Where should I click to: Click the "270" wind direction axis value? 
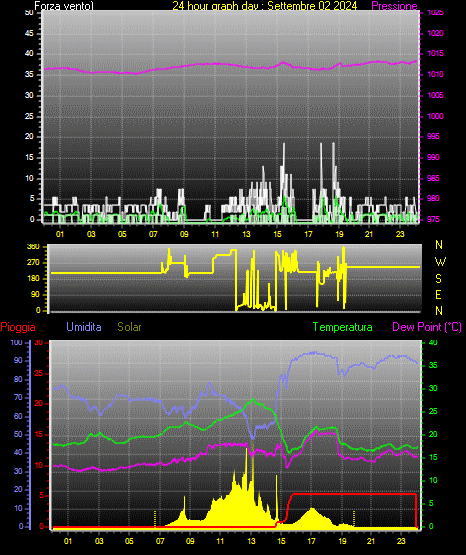(x=34, y=263)
